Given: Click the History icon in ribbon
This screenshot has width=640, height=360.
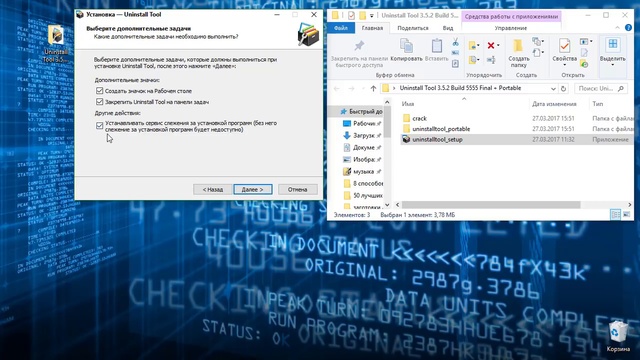Looking at the screenshot, I should coord(584,64).
